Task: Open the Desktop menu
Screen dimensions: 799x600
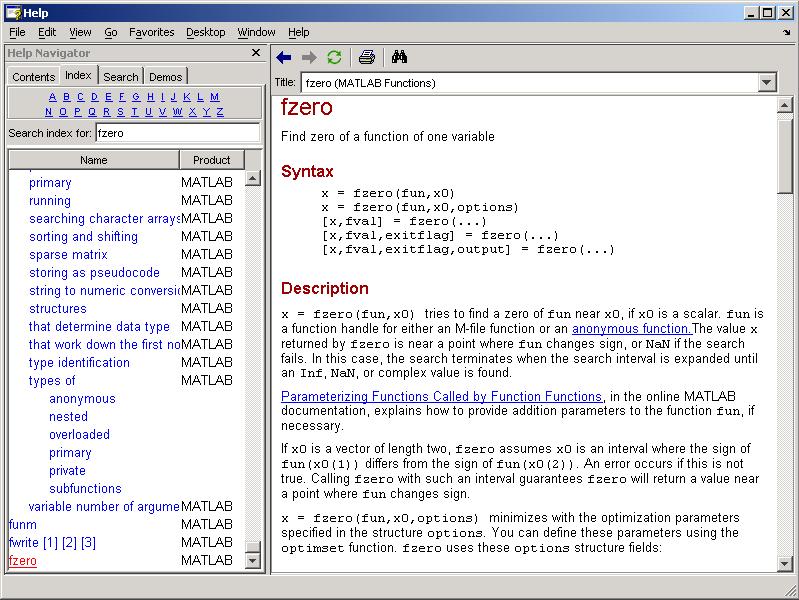Action: coord(205,32)
